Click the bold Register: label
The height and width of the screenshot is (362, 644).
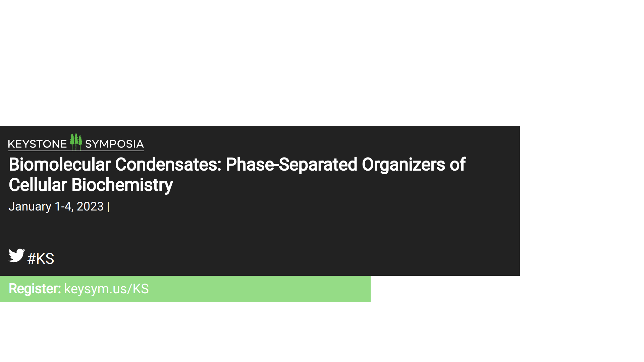coord(35,289)
